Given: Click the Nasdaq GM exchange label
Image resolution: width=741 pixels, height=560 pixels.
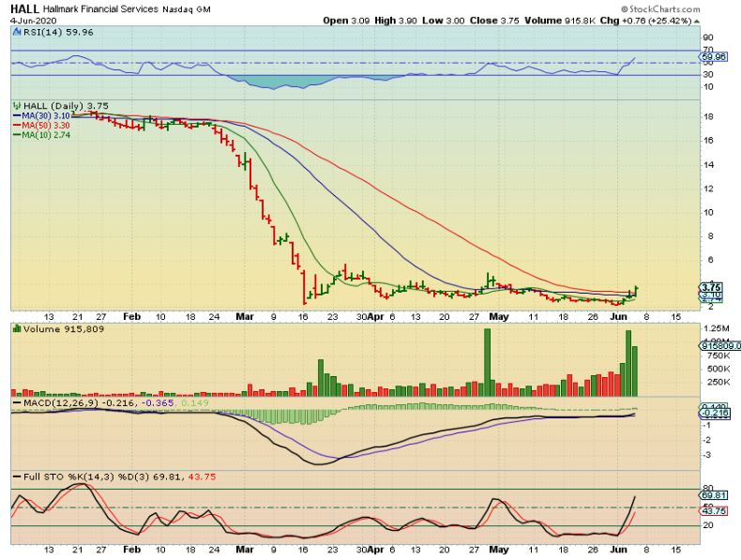Looking at the screenshot, I should 187,9.
